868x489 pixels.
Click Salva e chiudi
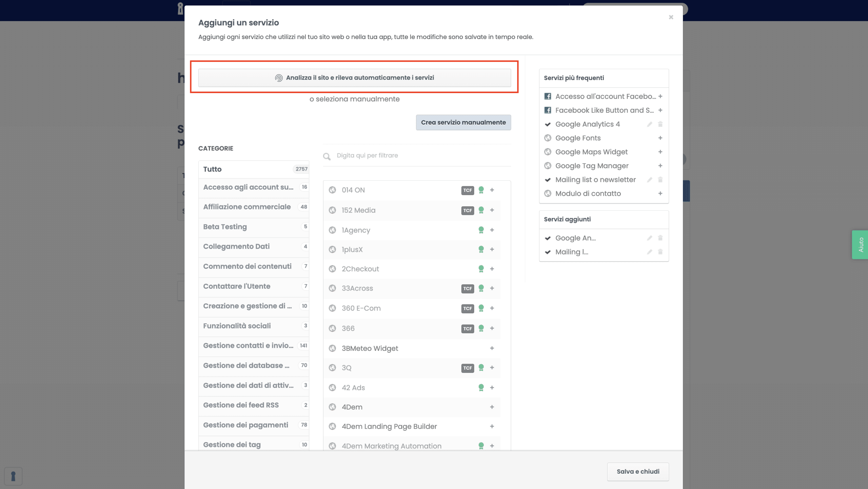637,471
